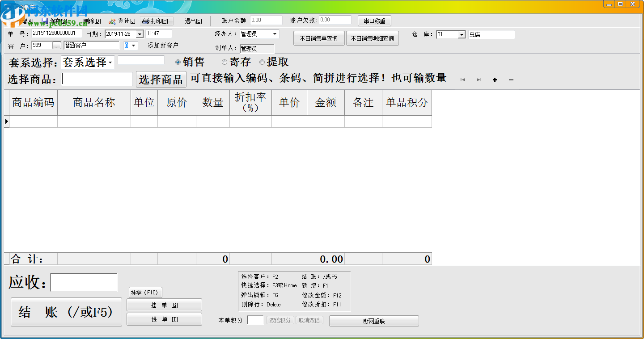Click the unit price (单价) column header
This screenshot has height=339, width=644.
tap(289, 103)
